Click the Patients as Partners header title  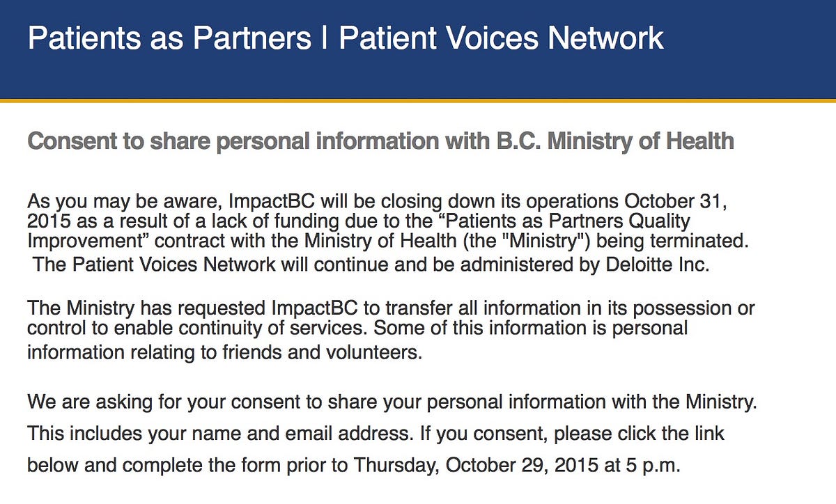tap(169, 38)
